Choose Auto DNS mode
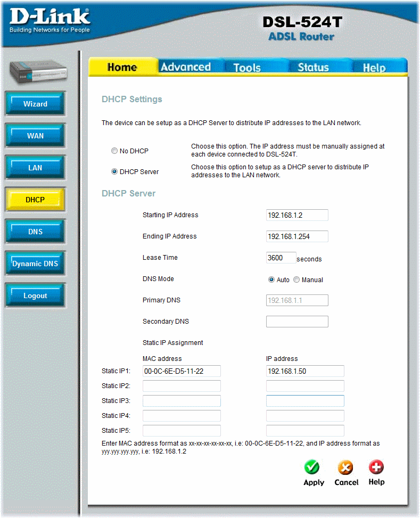 click(271, 279)
